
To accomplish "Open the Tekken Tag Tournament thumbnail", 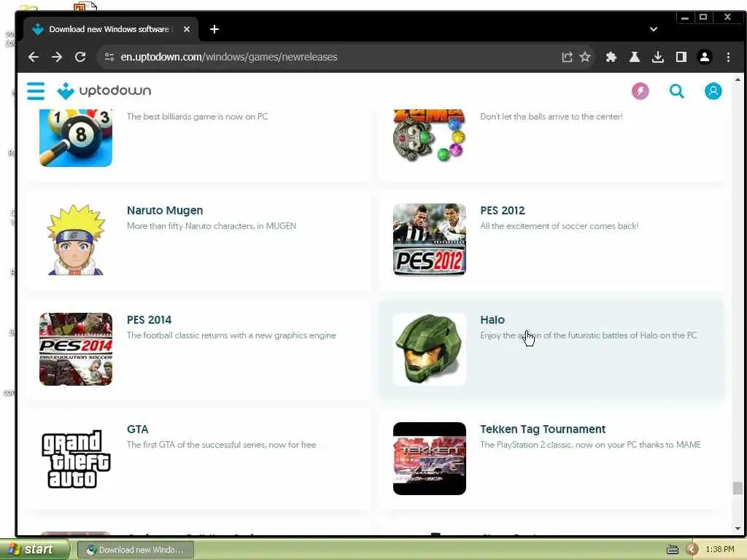I will (x=429, y=459).
